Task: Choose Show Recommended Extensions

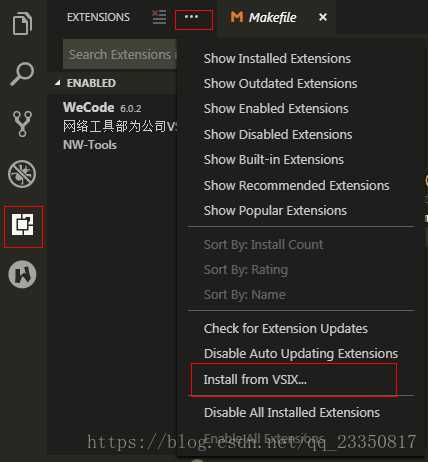Action: pyautogui.click(x=296, y=186)
